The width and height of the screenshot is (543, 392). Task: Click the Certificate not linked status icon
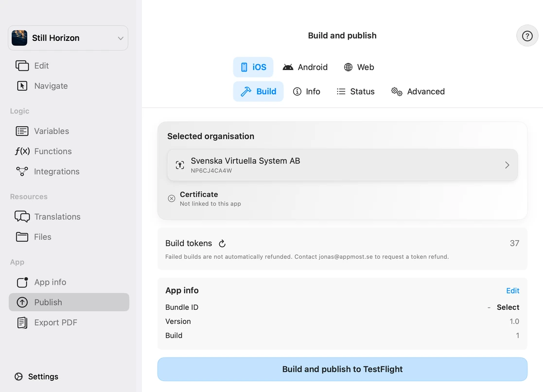172,198
